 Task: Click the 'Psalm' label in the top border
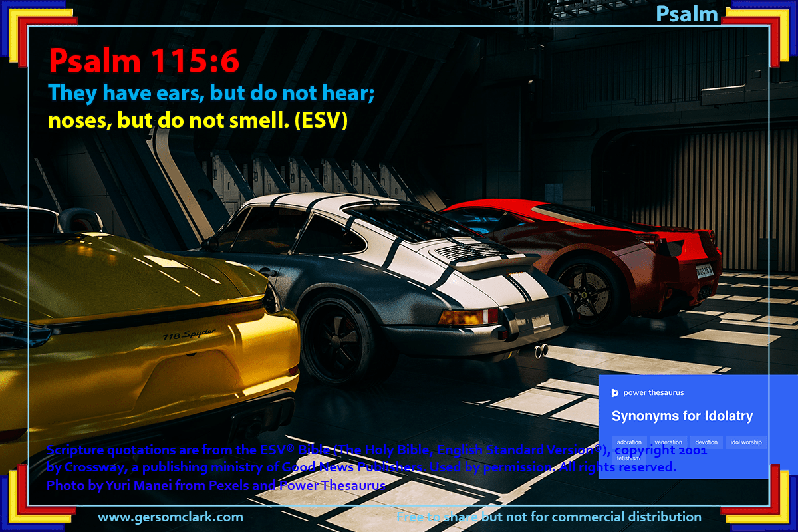687,13
